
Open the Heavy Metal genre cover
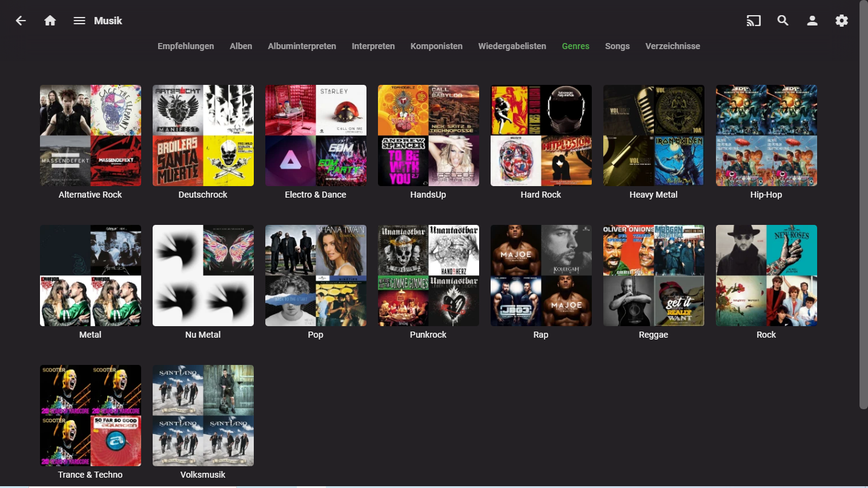pyautogui.click(x=654, y=135)
